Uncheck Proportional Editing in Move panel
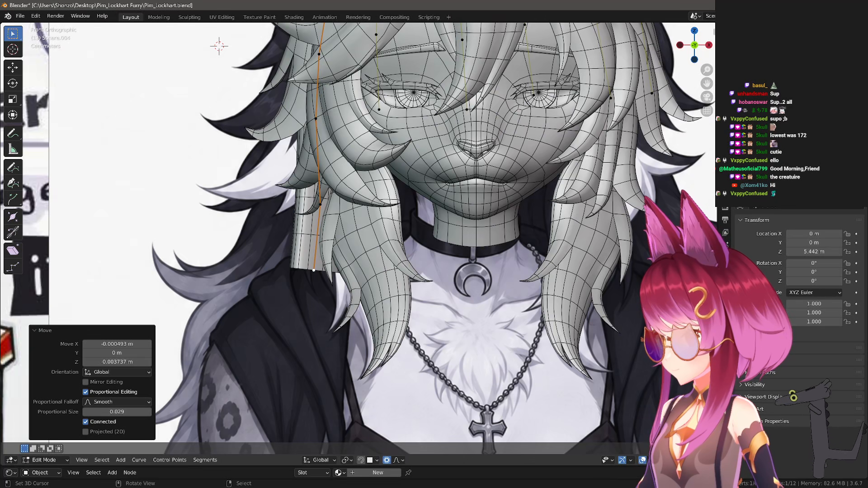868x488 pixels. pyautogui.click(x=85, y=392)
